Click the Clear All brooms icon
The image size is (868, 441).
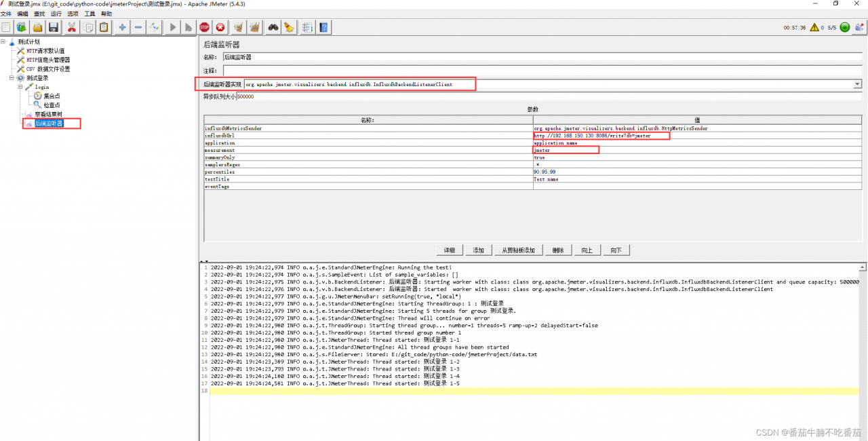[x=255, y=27]
